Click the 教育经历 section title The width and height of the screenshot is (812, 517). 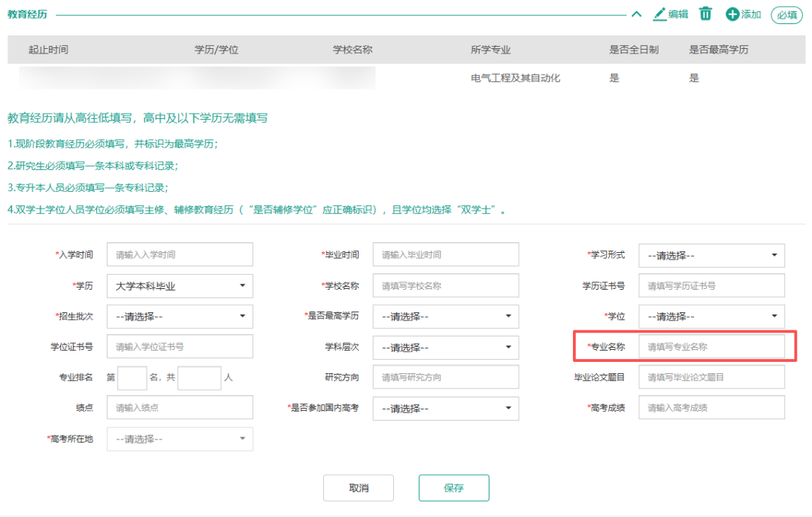point(28,14)
